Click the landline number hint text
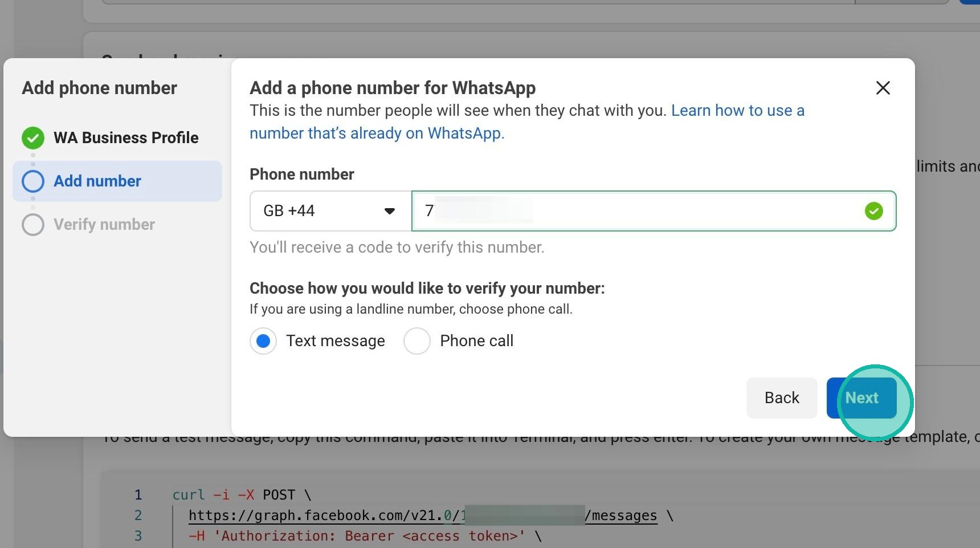The height and width of the screenshot is (548, 980). click(x=411, y=309)
